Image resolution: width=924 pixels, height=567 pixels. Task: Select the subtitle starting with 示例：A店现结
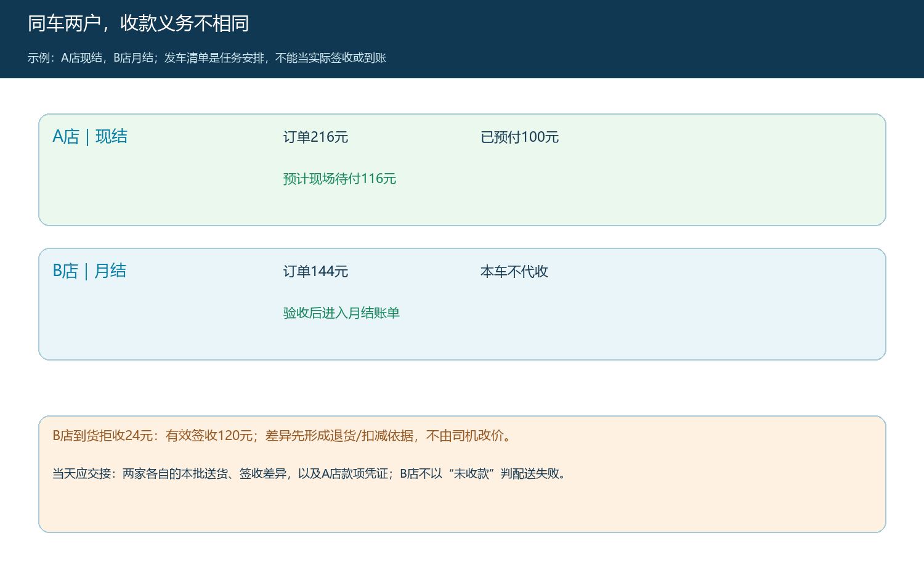pyautogui.click(x=207, y=58)
